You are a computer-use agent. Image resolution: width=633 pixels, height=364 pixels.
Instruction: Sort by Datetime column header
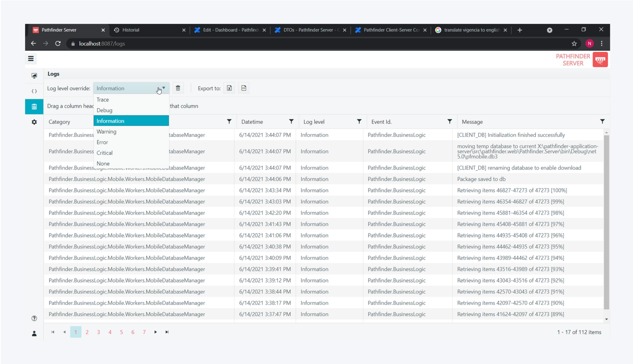click(252, 122)
